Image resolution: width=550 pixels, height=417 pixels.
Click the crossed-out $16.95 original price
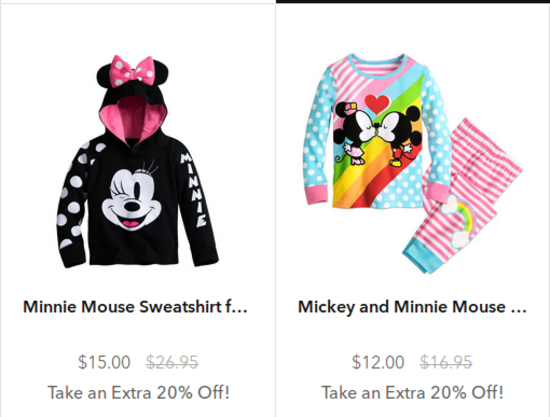pos(446,362)
